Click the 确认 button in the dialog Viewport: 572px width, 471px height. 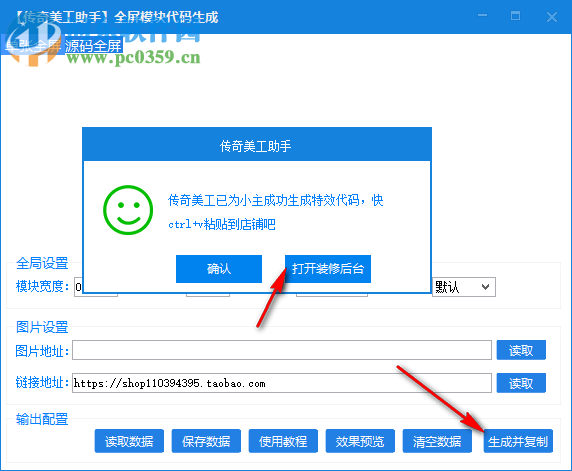click(x=219, y=269)
